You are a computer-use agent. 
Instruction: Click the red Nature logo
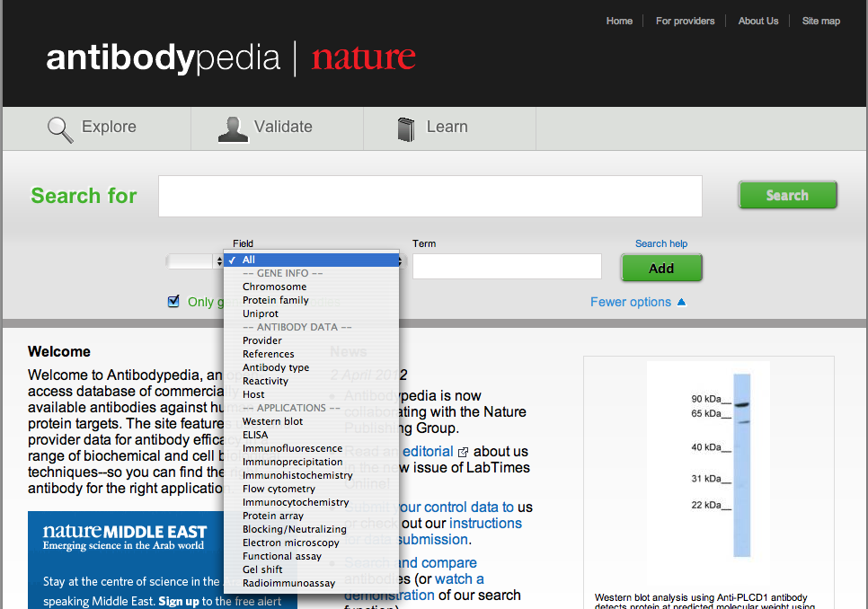(x=363, y=57)
